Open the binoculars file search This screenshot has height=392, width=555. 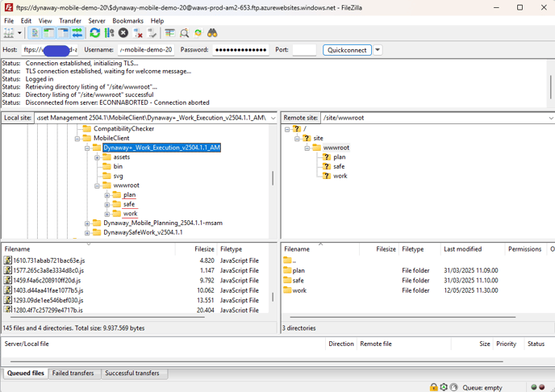point(212,33)
